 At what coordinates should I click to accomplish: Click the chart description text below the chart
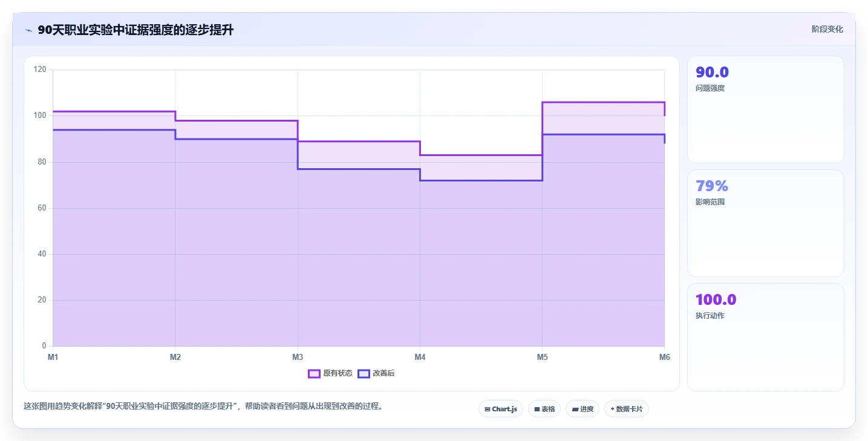pos(203,406)
